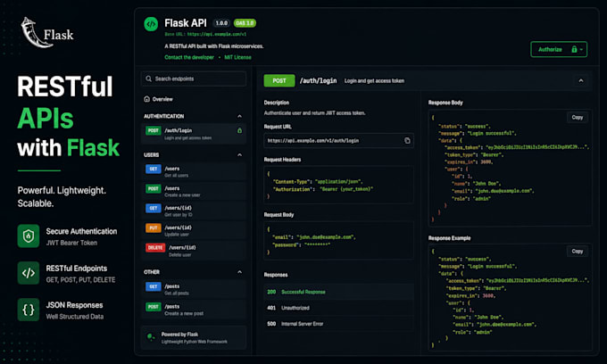Viewport: 607px width, 364px height.
Task: Select GET /posts Get all posts
Action: 194,289
